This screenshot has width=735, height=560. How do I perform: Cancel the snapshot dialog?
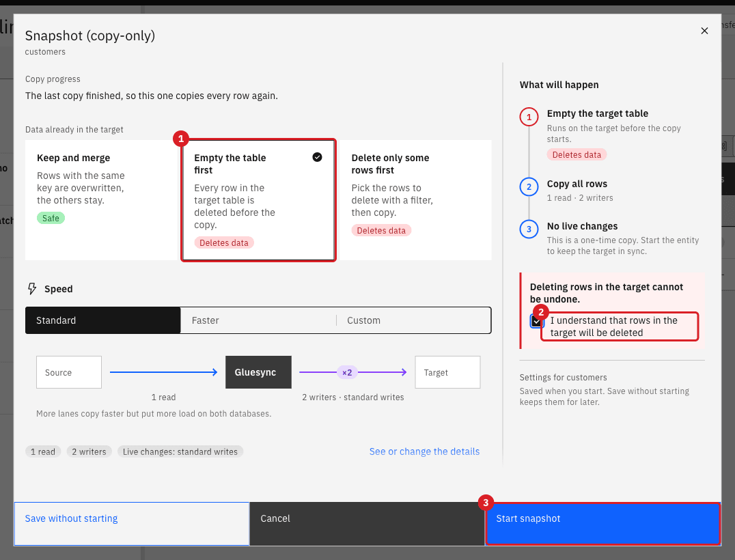(367, 524)
